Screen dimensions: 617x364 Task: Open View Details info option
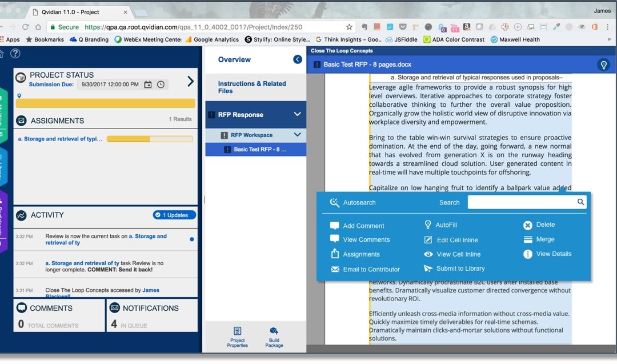[x=547, y=254]
